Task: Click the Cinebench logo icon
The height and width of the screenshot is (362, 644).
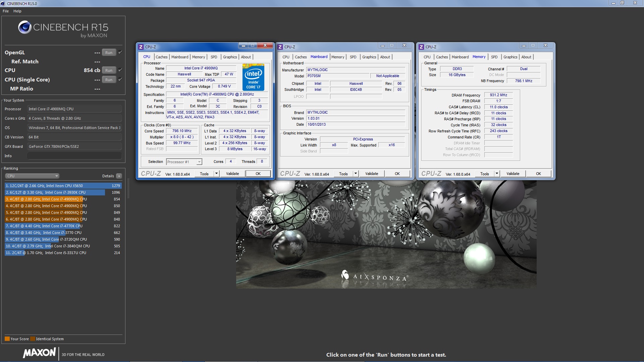Action: click(24, 27)
